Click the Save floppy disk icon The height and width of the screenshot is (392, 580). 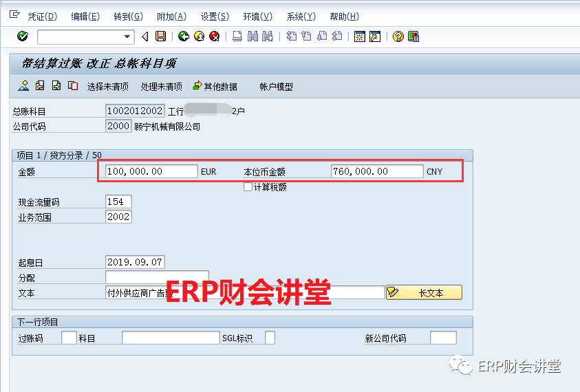160,36
